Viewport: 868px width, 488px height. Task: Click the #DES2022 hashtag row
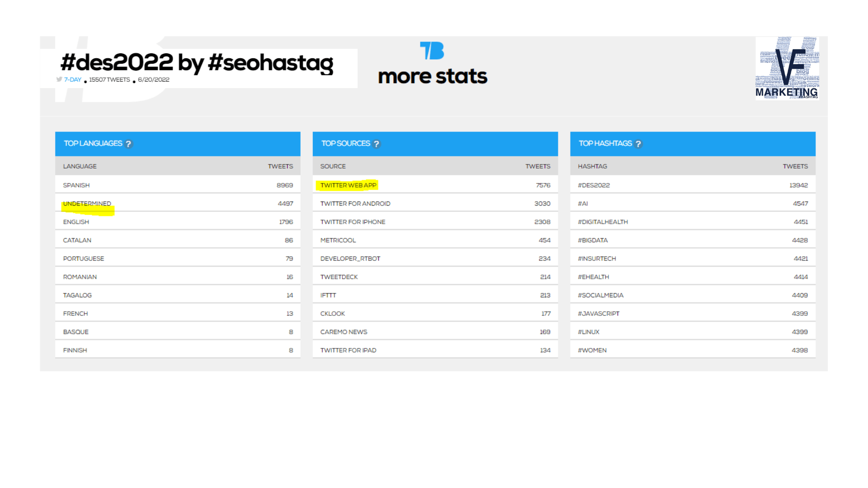click(693, 185)
